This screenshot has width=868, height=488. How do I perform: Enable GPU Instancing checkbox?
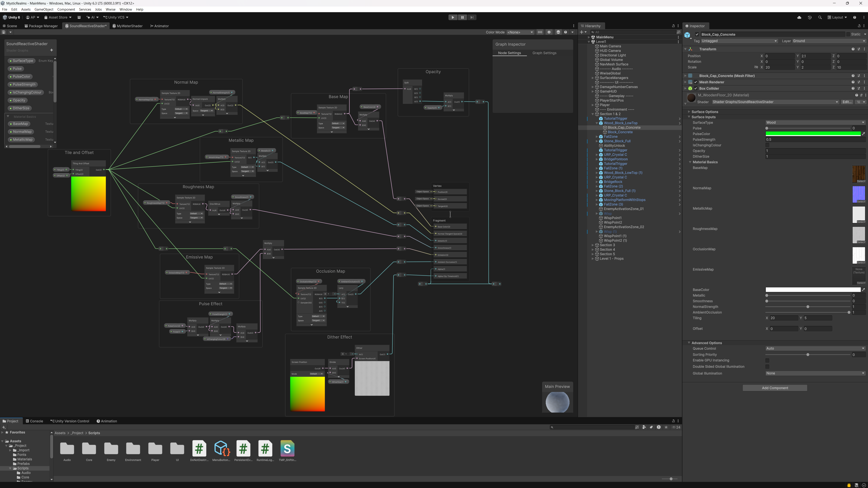[767, 361]
